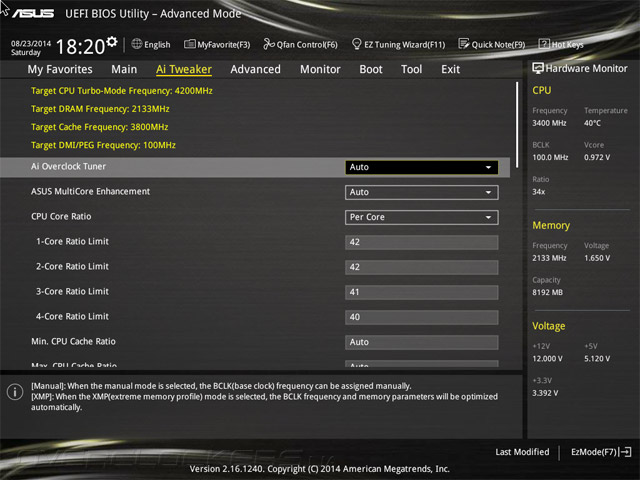Screen dimensions: 640x480
Task: Click the Hot Keys question mark icon
Action: 544,44
